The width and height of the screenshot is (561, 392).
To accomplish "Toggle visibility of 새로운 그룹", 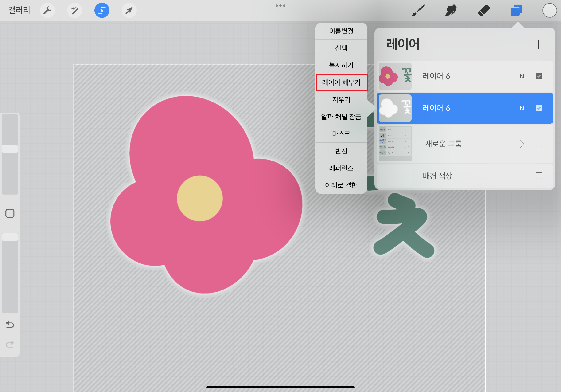I will pyautogui.click(x=539, y=144).
